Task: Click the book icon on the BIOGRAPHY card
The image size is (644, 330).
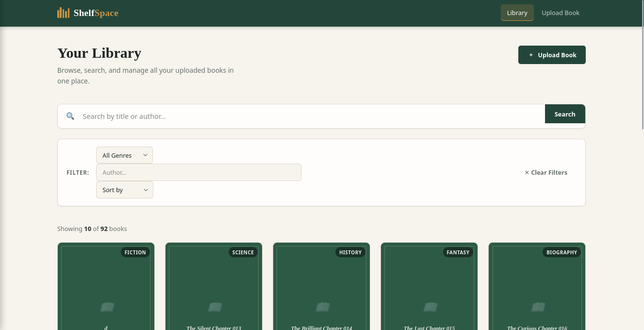Action: pos(538,307)
